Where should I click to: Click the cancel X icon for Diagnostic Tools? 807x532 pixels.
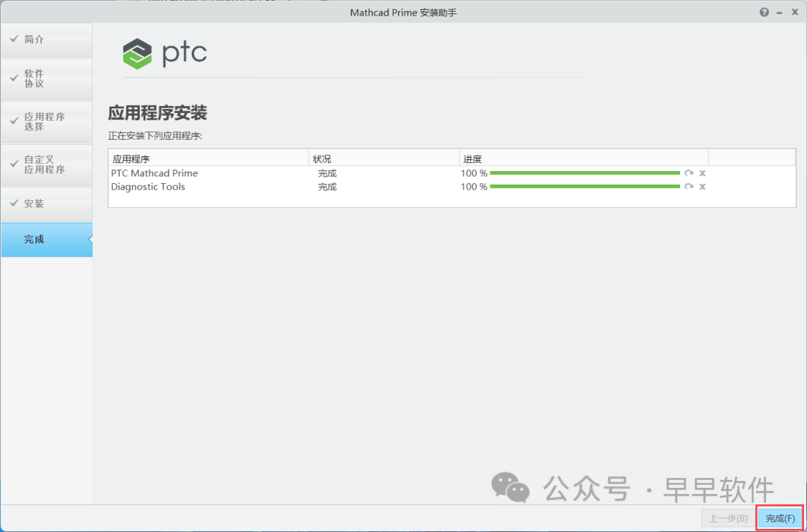(x=702, y=186)
